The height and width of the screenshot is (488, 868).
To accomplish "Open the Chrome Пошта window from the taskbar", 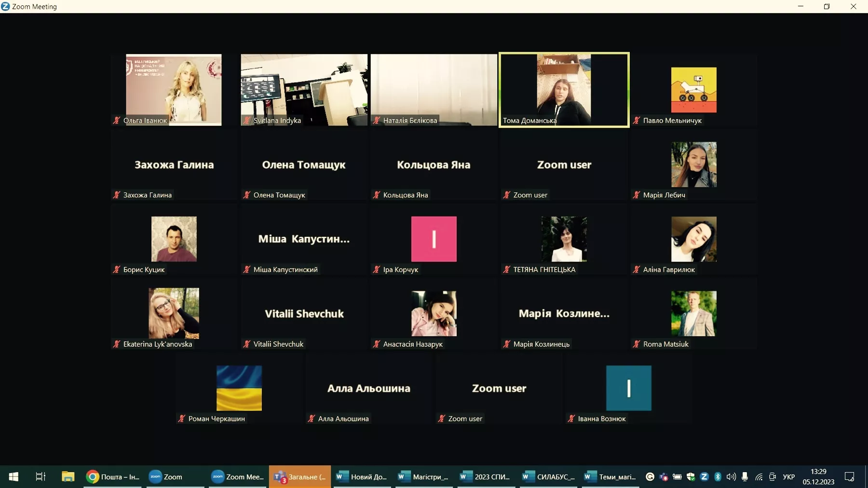I will pyautogui.click(x=113, y=477).
